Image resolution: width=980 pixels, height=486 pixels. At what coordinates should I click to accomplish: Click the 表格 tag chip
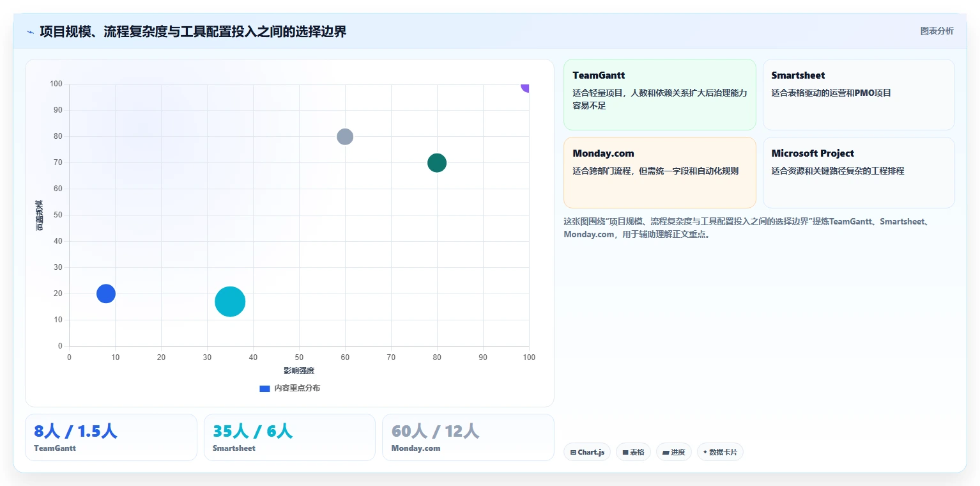click(633, 452)
